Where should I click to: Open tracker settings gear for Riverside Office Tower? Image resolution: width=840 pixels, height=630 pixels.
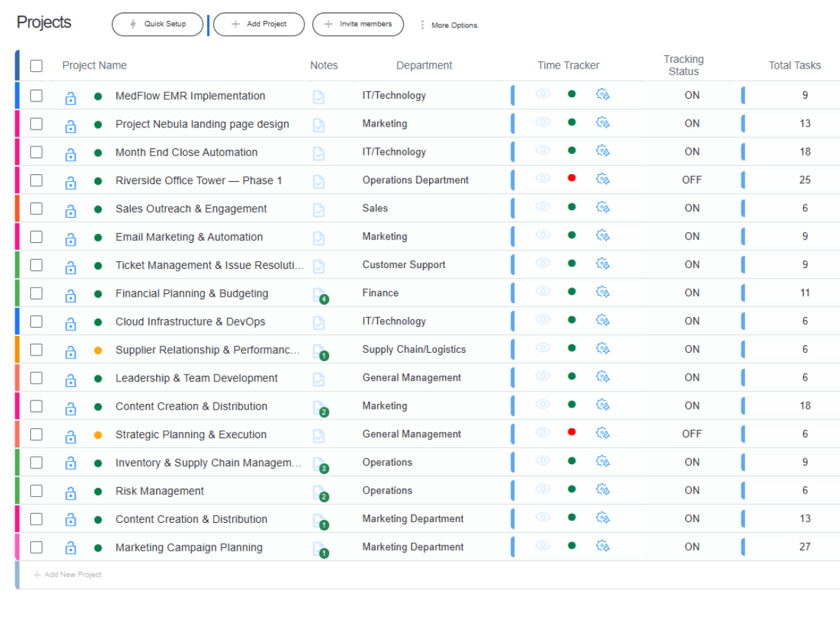[x=603, y=179]
